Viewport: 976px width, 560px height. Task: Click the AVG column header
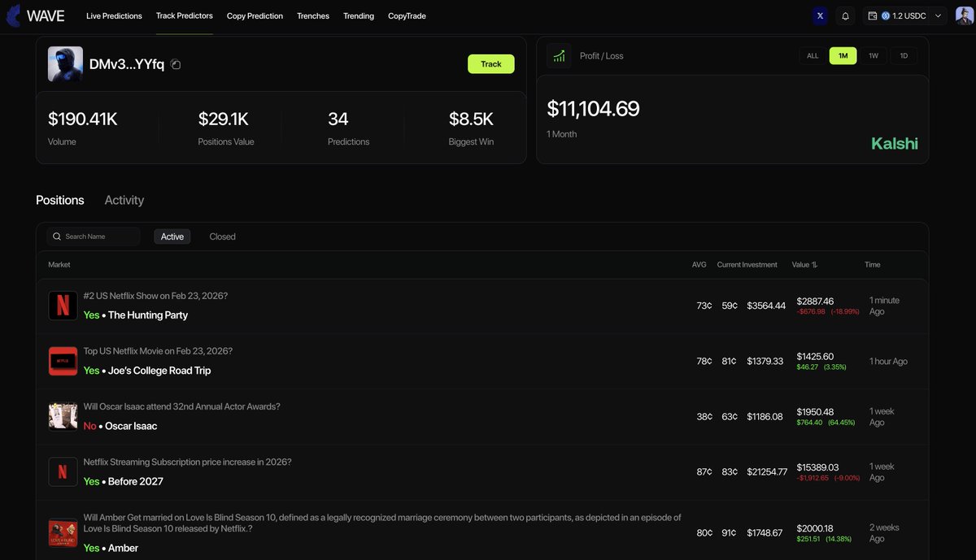pos(699,265)
